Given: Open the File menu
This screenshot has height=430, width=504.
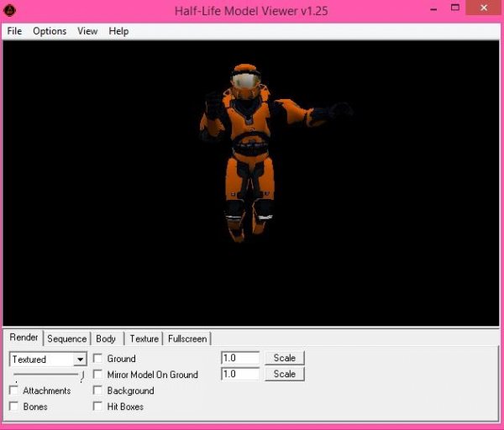Looking at the screenshot, I should (14, 31).
